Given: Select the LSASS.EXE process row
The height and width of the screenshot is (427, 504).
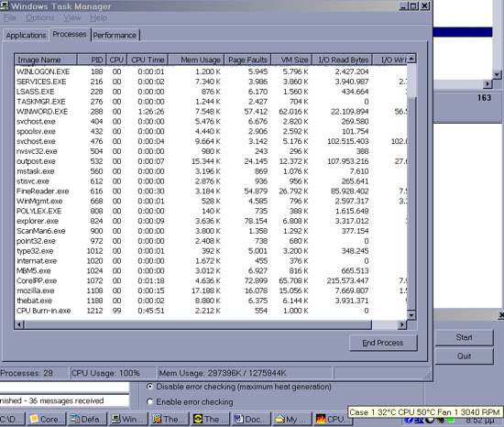Looking at the screenshot, I should tap(211, 92).
